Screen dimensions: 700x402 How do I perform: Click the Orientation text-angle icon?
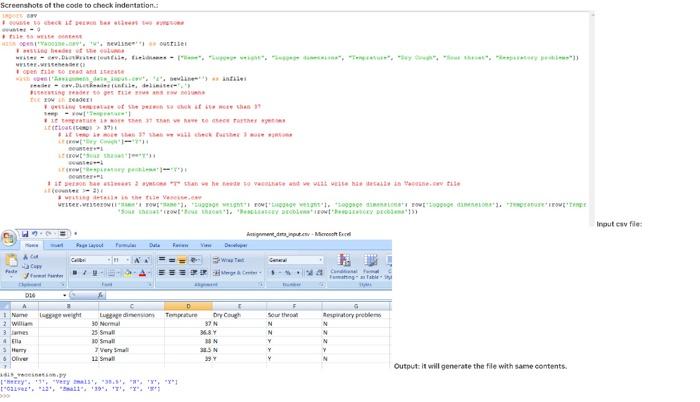(x=194, y=260)
